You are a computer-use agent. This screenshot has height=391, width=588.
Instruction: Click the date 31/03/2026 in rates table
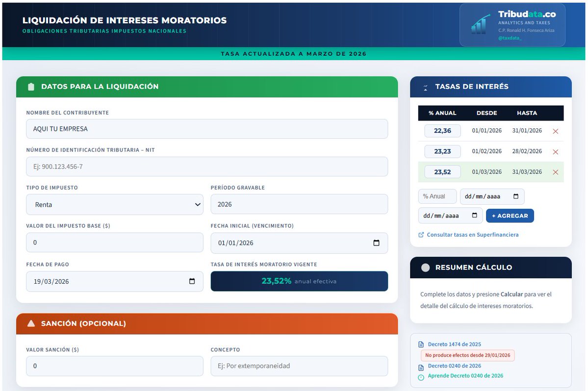[x=527, y=172]
